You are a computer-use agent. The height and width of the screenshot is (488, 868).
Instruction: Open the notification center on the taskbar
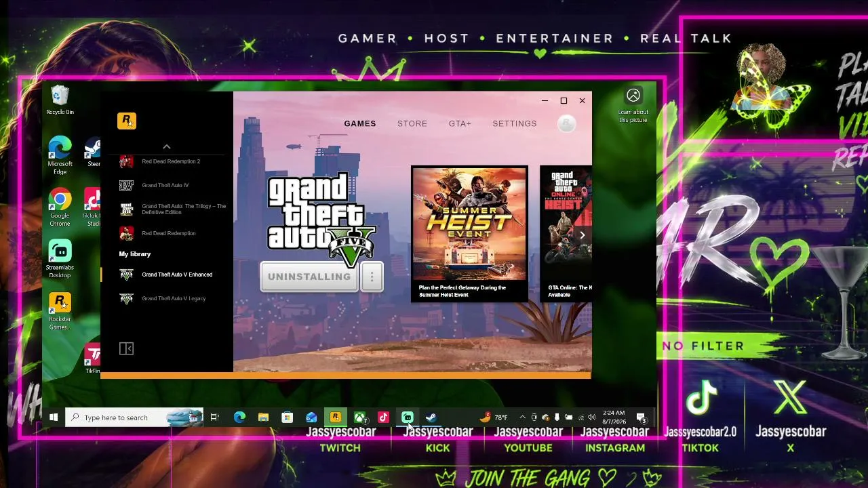642,418
